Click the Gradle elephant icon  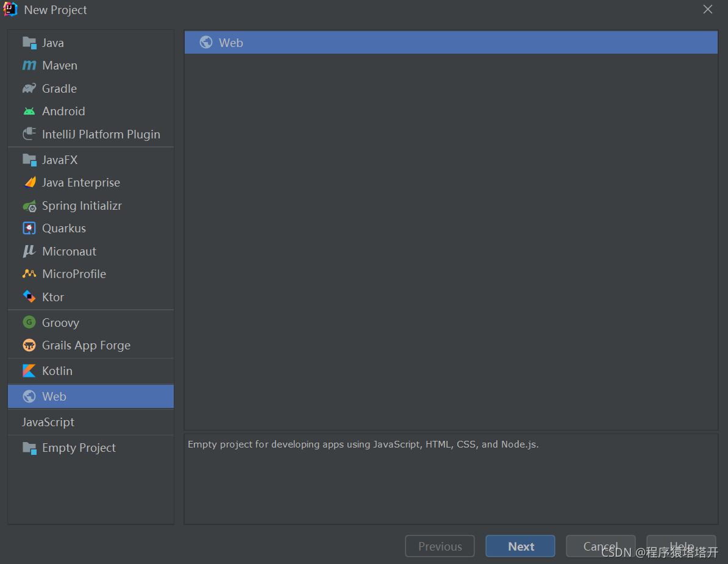pos(29,88)
